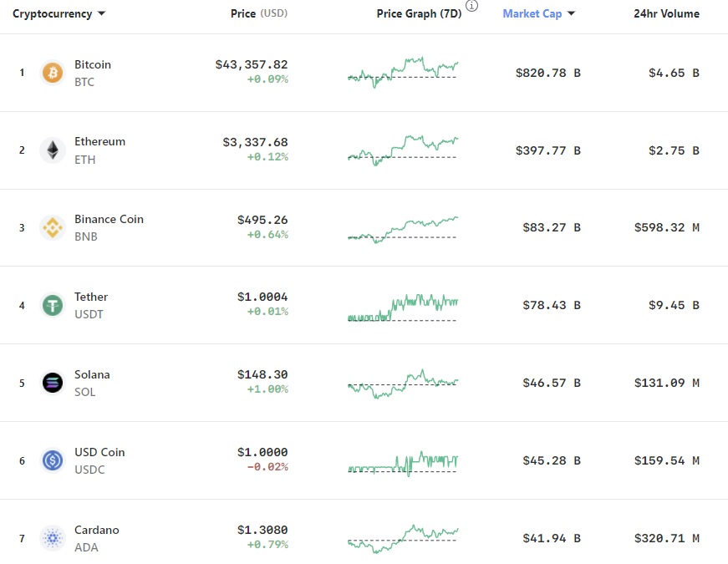Click the Solana logo icon
728x564 pixels.
coord(53,383)
